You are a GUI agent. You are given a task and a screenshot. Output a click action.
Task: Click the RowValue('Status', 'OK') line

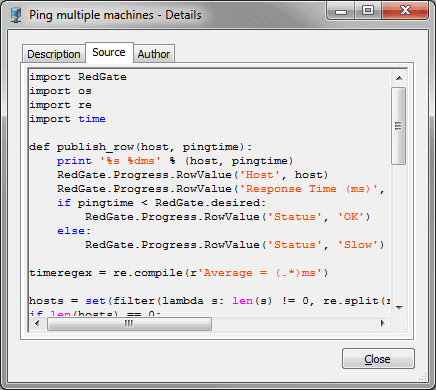[228, 217]
